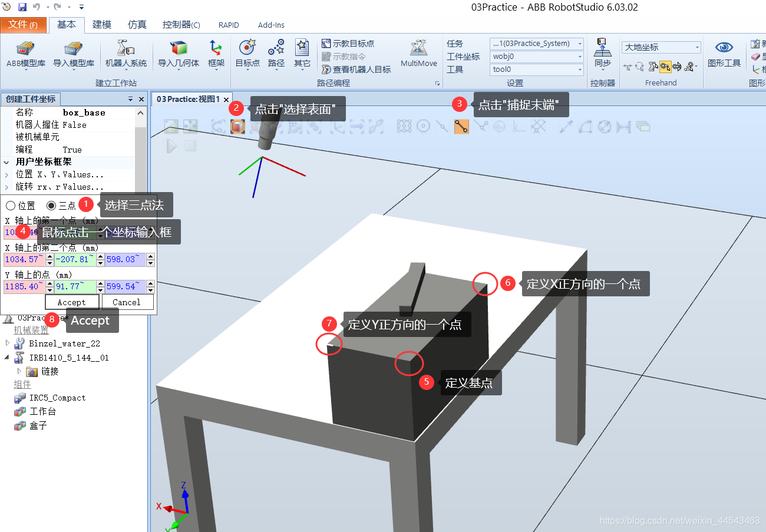Click the 1185.40 value stepper arrows

pos(49,287)
